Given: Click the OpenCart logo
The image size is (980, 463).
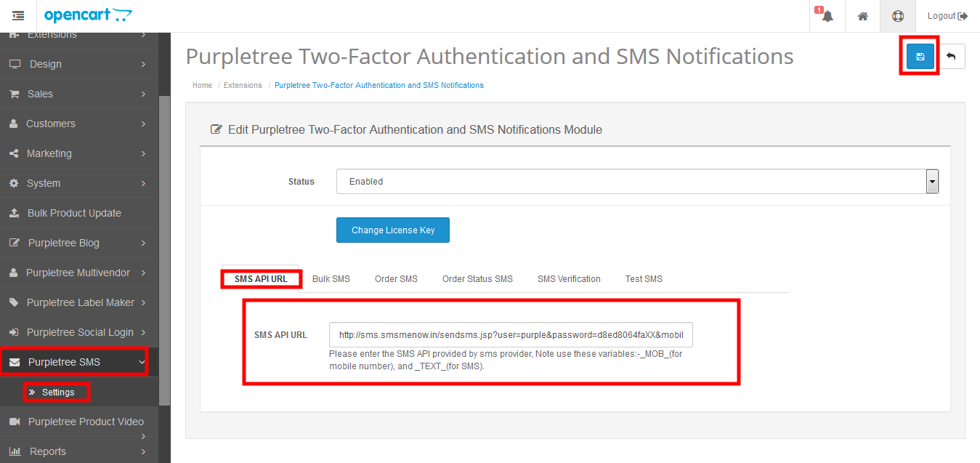Looking at the screenshot, I should click(x=88, y=15).
